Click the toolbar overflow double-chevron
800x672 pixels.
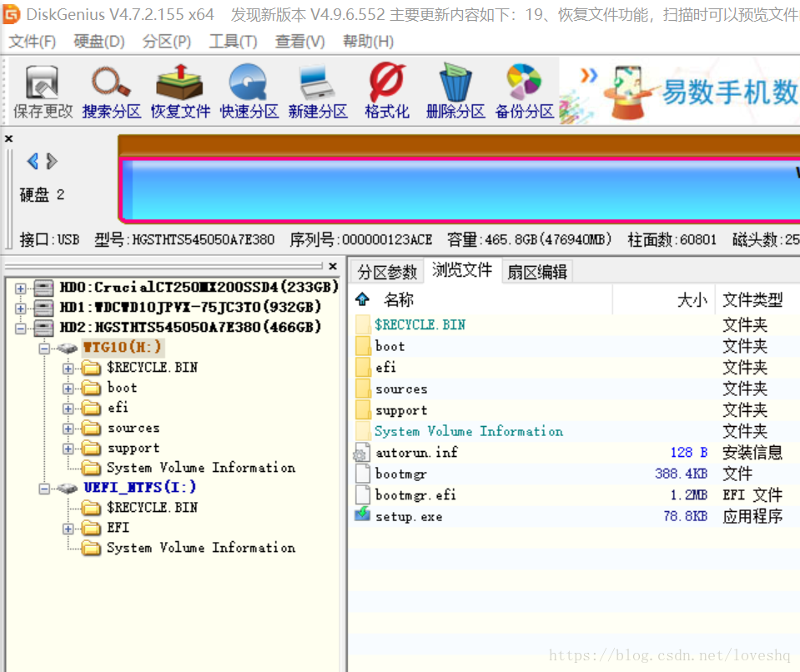589,76
